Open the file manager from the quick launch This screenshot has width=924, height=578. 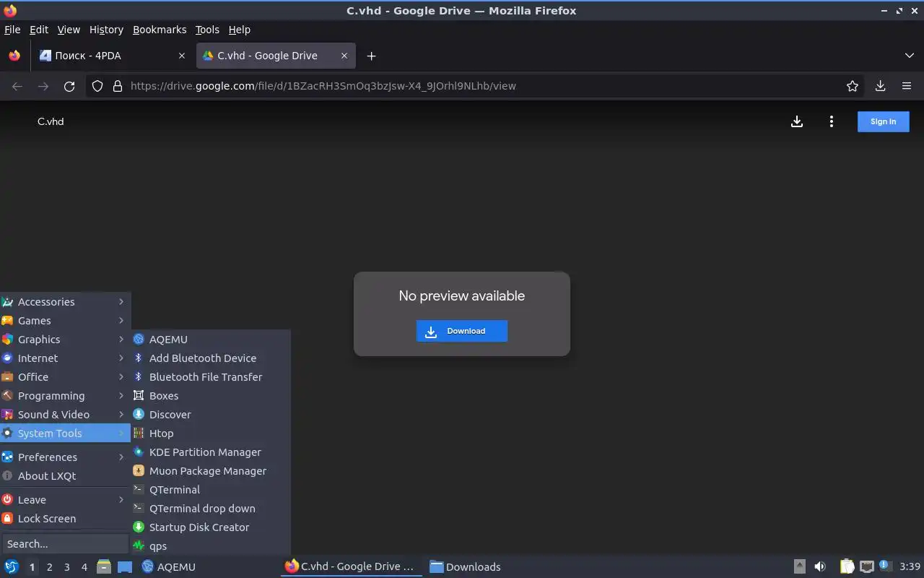point(104,567)
